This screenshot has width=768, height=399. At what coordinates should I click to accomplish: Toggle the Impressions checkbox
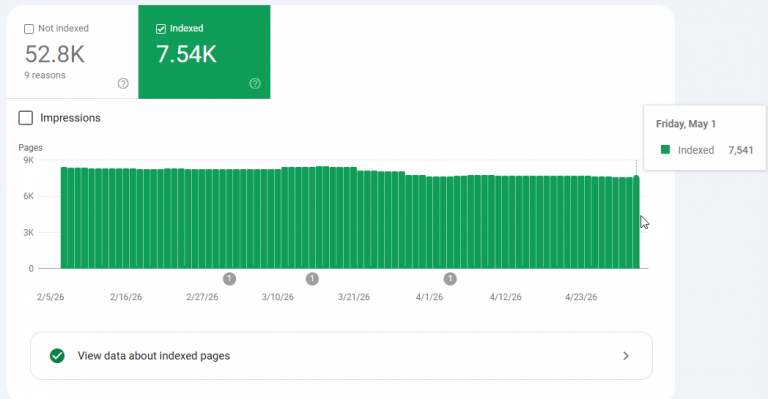tap(25, 118)
